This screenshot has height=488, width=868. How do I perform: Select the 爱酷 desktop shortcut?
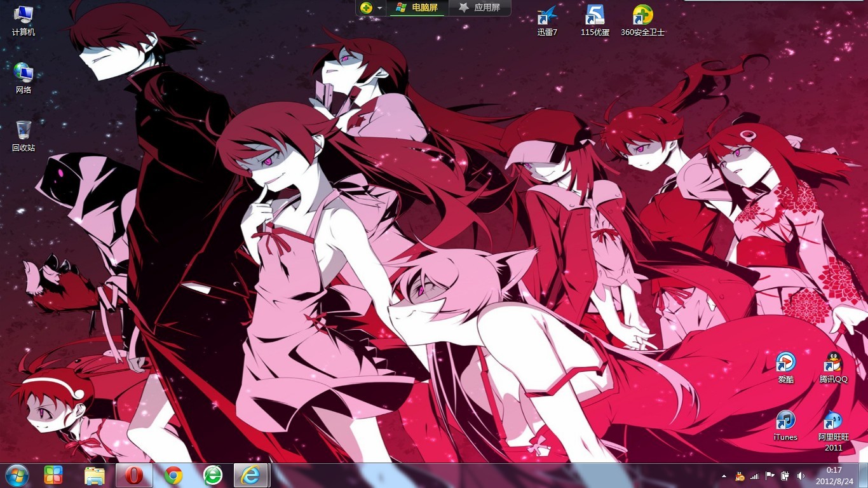786,367
